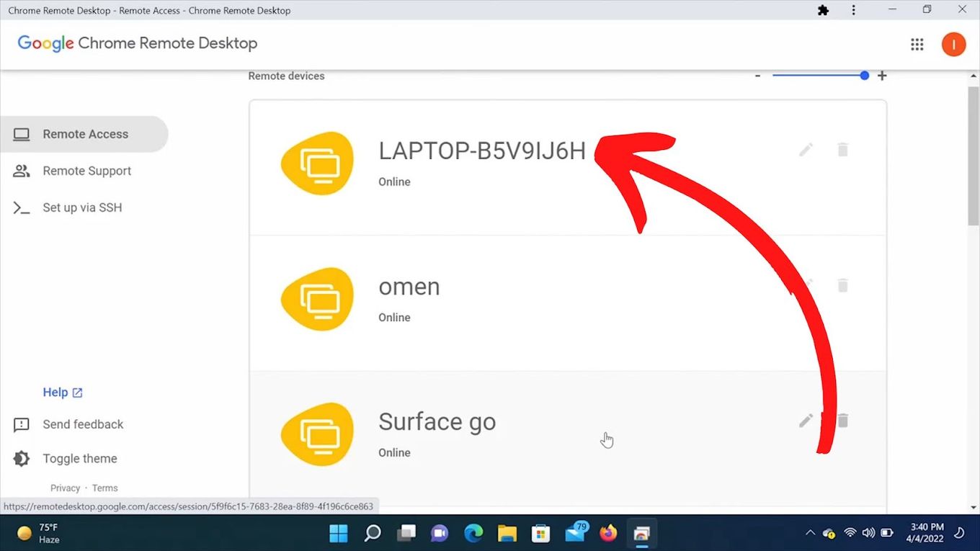Delete the LAPTOP-B5V9IJ6H device trash icon
Image resolution: width=980 pixels, height=551 pixels.
click(842, 150)
